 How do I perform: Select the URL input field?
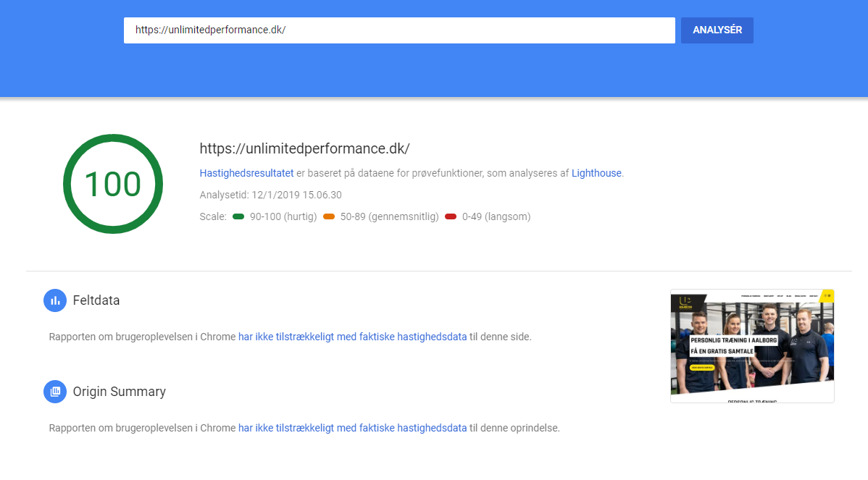click(398, 30)
